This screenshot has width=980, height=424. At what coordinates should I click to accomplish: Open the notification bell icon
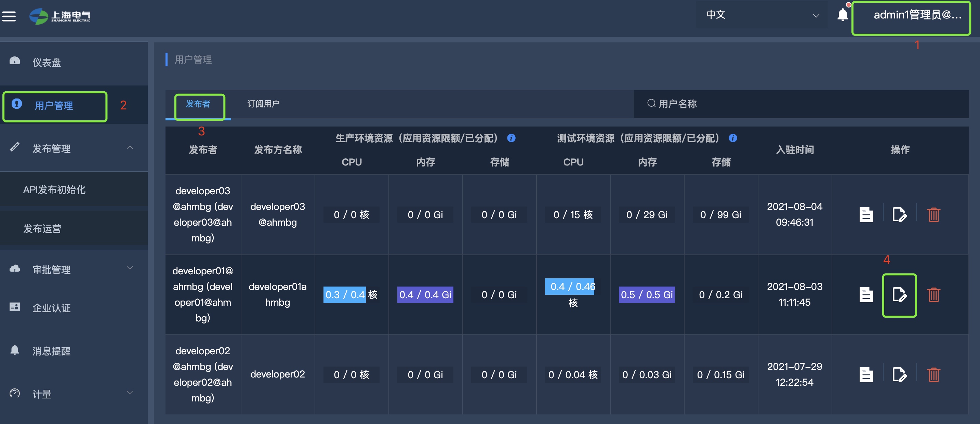pos(843,15)
